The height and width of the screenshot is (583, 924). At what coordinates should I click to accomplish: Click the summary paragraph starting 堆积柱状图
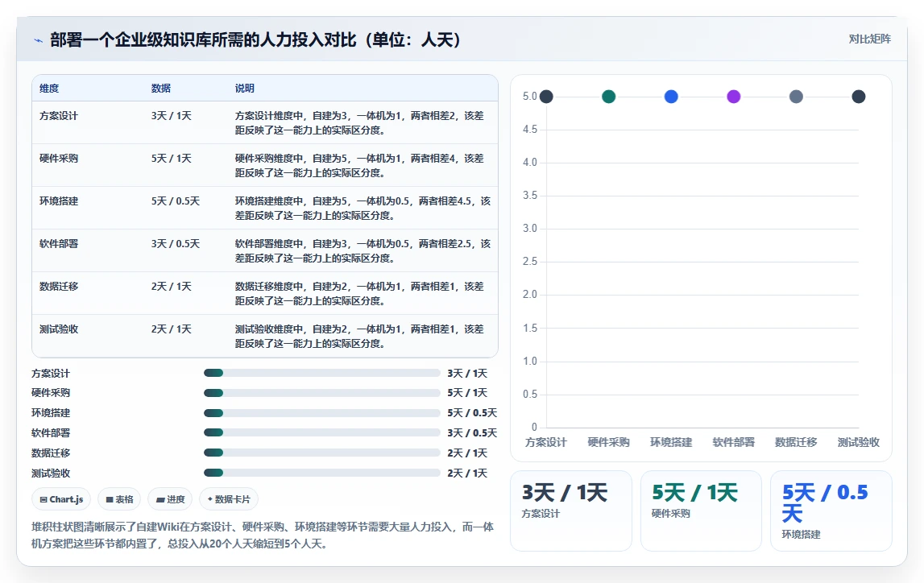click(x=263, y=535)
